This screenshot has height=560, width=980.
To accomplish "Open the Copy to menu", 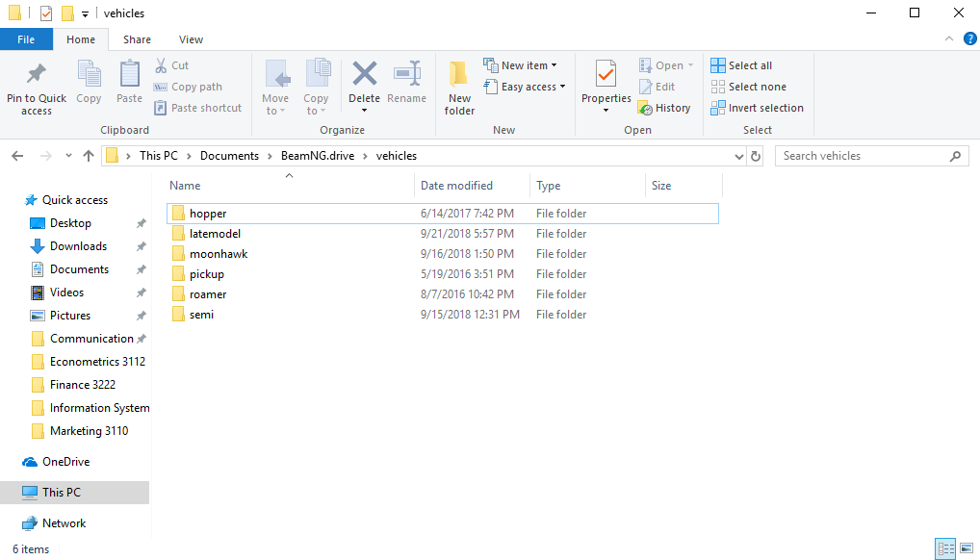I will pyautogui.click(x=317, y=87).
